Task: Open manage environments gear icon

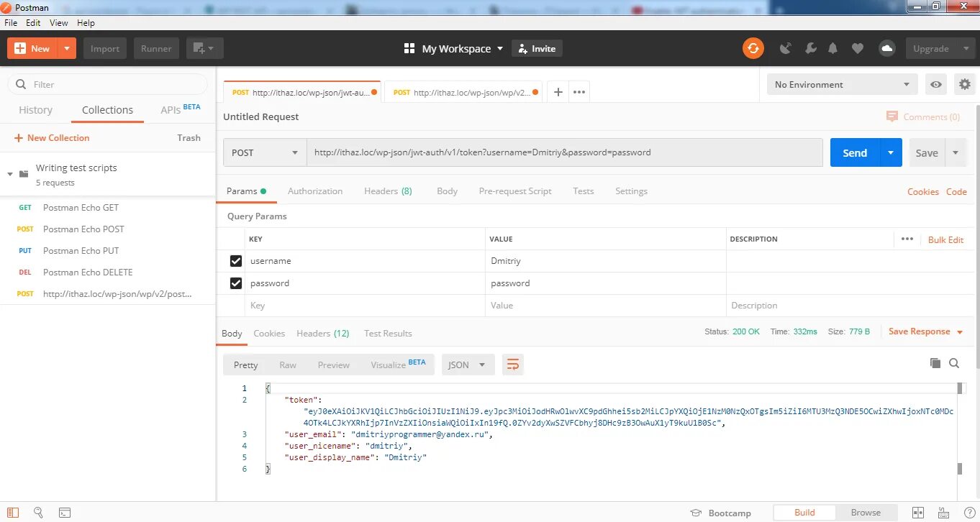Action: click(964, 84)
